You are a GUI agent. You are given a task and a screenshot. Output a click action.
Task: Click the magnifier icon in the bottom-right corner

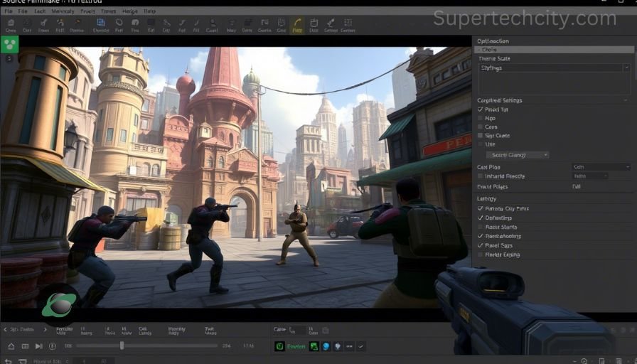point(584,360)
